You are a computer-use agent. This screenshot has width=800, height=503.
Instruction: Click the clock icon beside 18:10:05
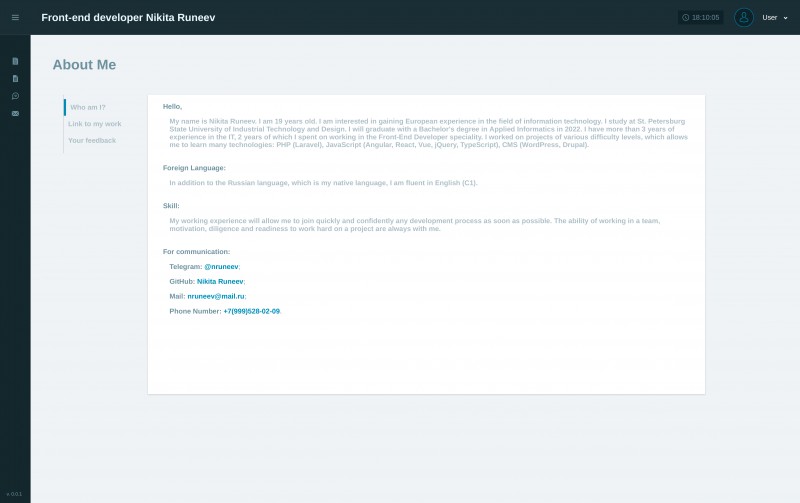pyautogui.click(x=686, y=17)
